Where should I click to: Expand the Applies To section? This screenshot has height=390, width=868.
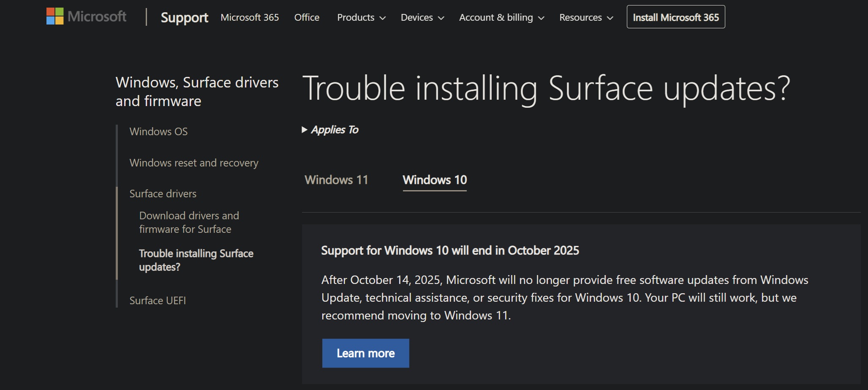pos(330,130)
